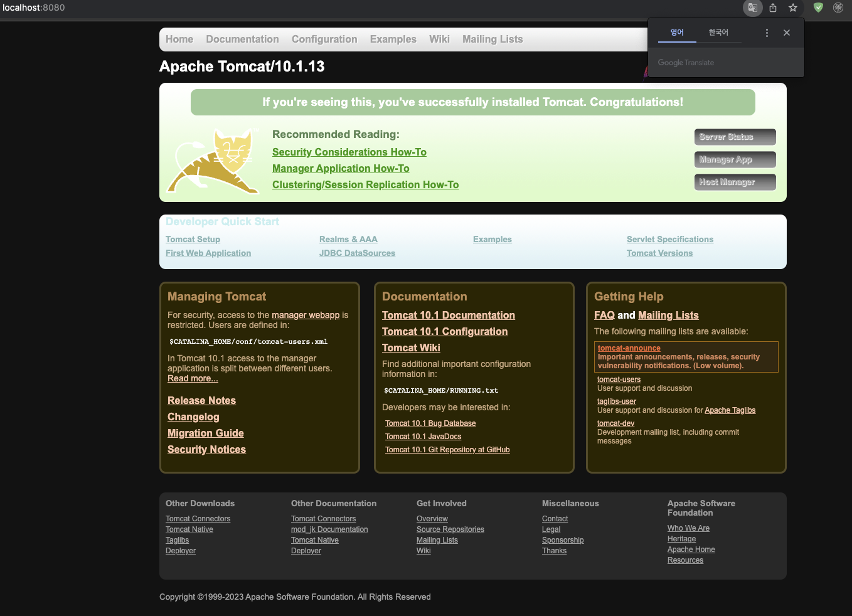
Task: Open Heritage link in footer
Action: click(681, 539)
